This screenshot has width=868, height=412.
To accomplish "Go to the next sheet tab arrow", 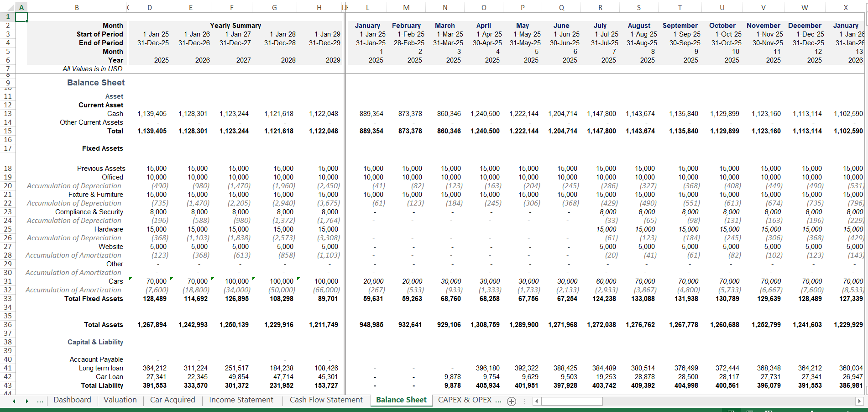I will (x=27, y=401).
